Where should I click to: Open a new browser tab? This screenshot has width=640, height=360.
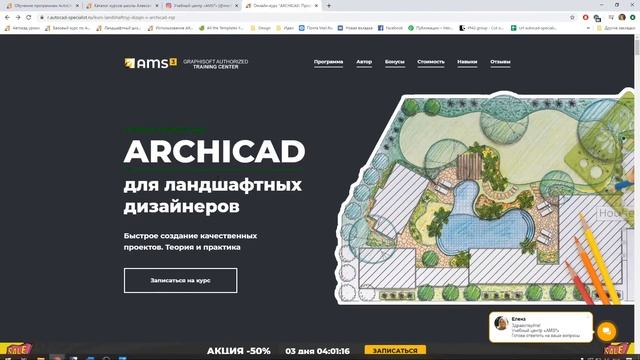tap(329, 6)
